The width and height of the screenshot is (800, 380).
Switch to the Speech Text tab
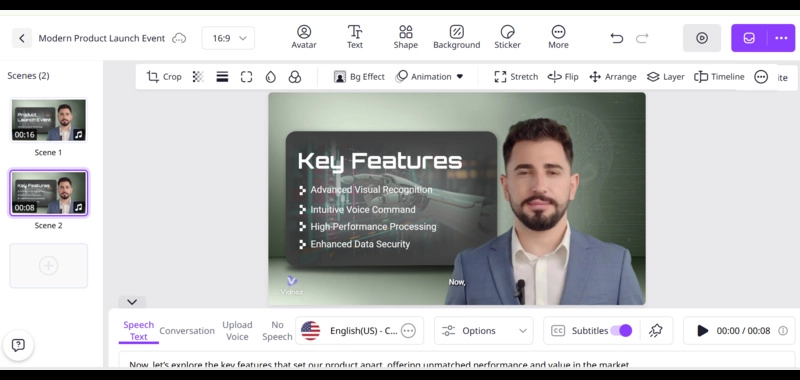point(138,331)
